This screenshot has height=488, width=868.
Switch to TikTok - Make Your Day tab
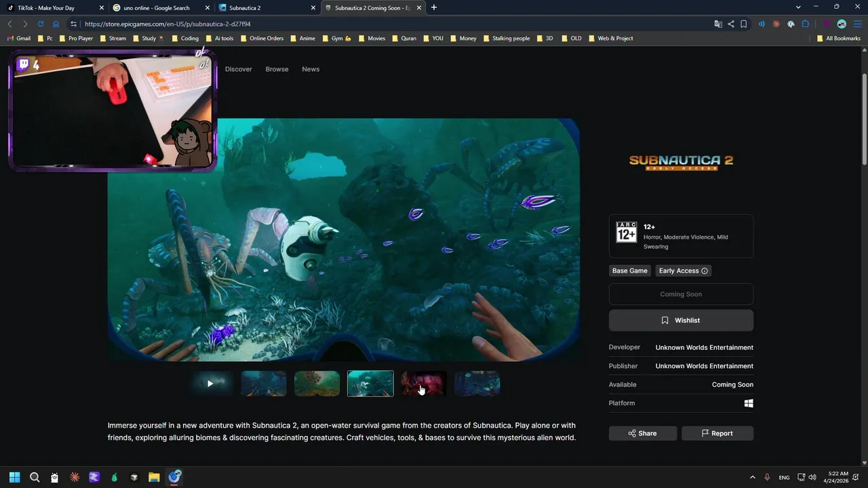[54, 7]
